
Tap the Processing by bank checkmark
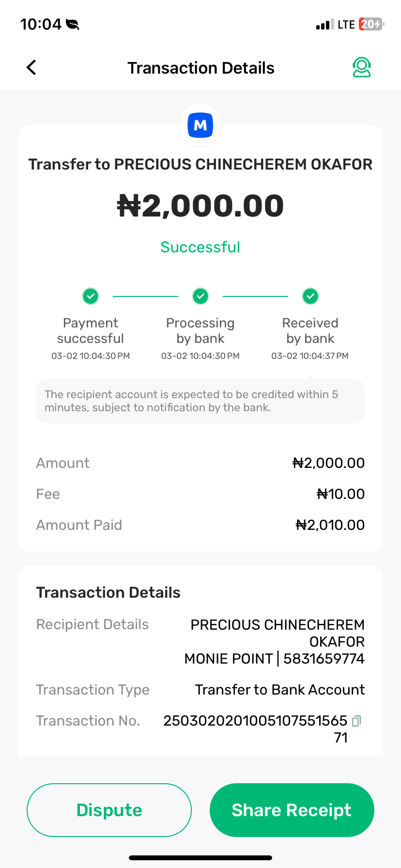(x=200, y=295)
